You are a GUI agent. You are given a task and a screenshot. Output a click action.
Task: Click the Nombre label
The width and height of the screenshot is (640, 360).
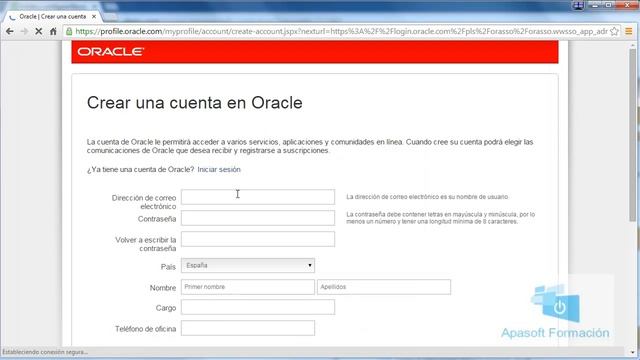pos(163,288)
